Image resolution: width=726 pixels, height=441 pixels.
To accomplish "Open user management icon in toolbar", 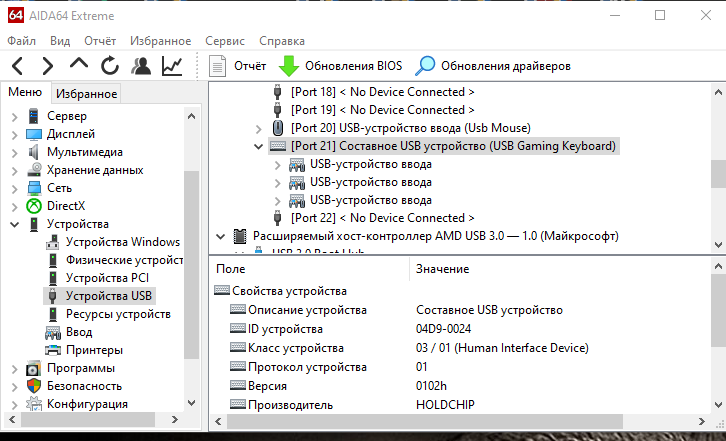I will (x=141, y=66).
